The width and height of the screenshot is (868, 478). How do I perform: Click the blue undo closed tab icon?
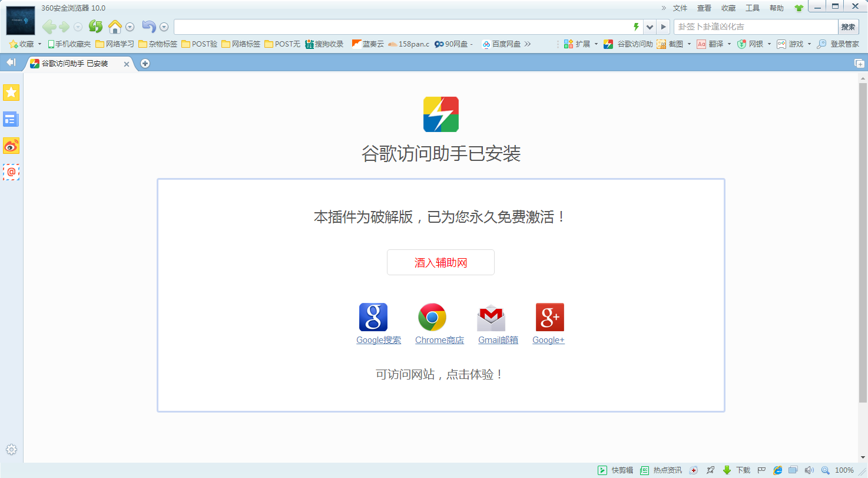pyautogui.click(x=149, y=27)
